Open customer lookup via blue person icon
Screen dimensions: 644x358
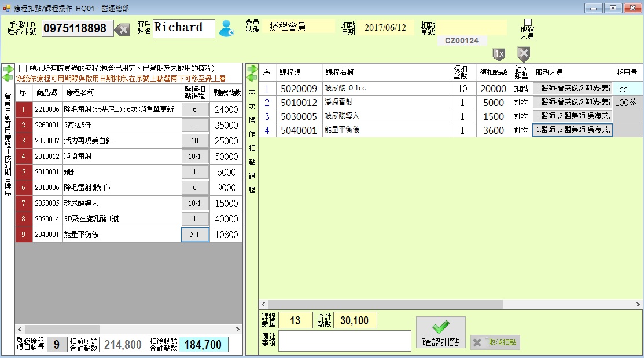click(226, 29)
